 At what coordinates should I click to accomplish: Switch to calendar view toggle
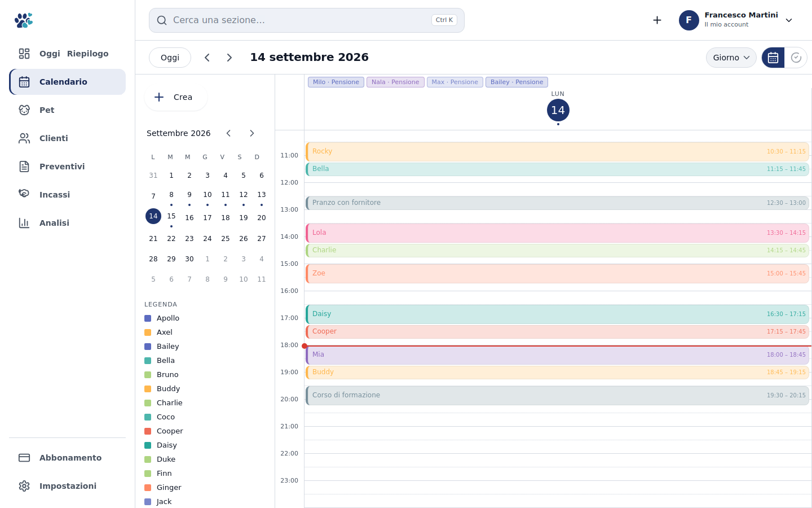tap(773, 58)
